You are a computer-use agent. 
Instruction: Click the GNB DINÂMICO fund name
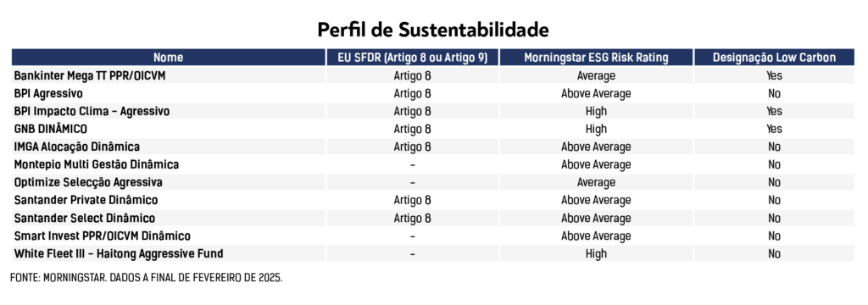pyautogui.click(x=50, y=129)
